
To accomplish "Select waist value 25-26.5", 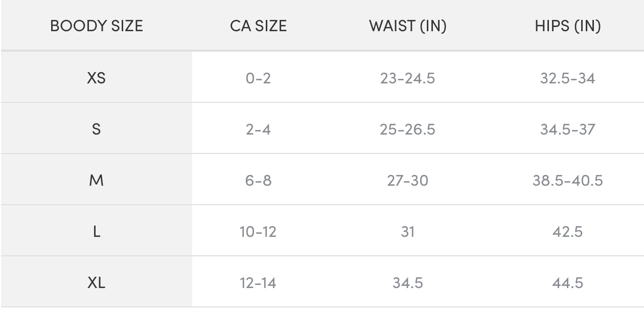I will (407, 129).
